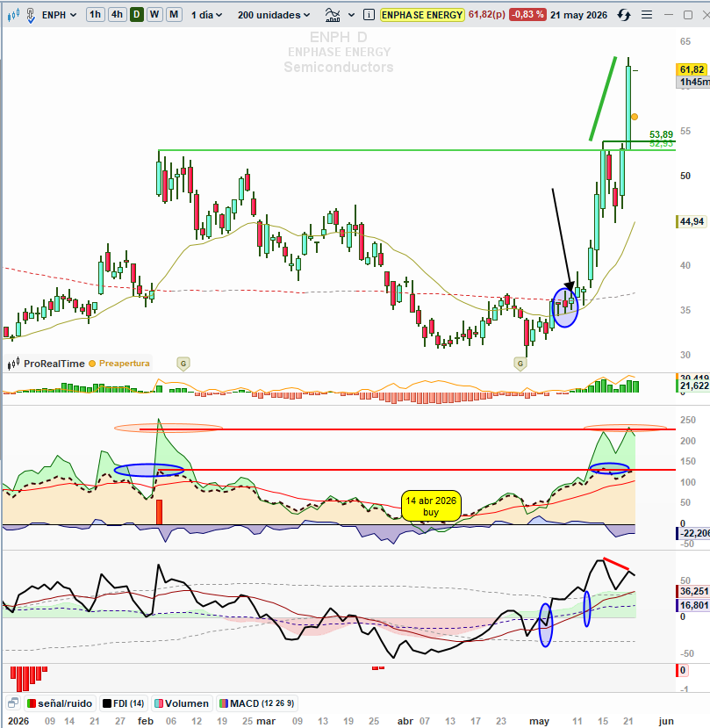Click the MACD multicolor swatch

coord(224,703)
